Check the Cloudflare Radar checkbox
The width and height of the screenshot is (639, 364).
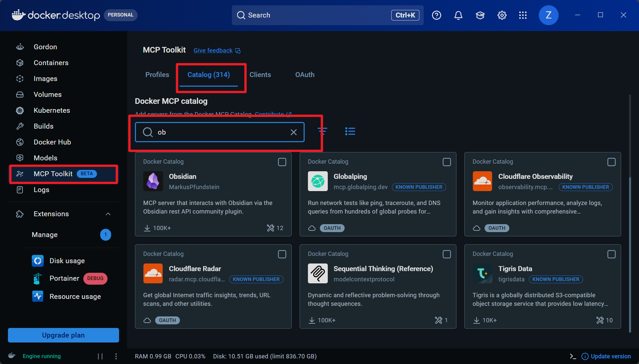(x=282, y=254)
